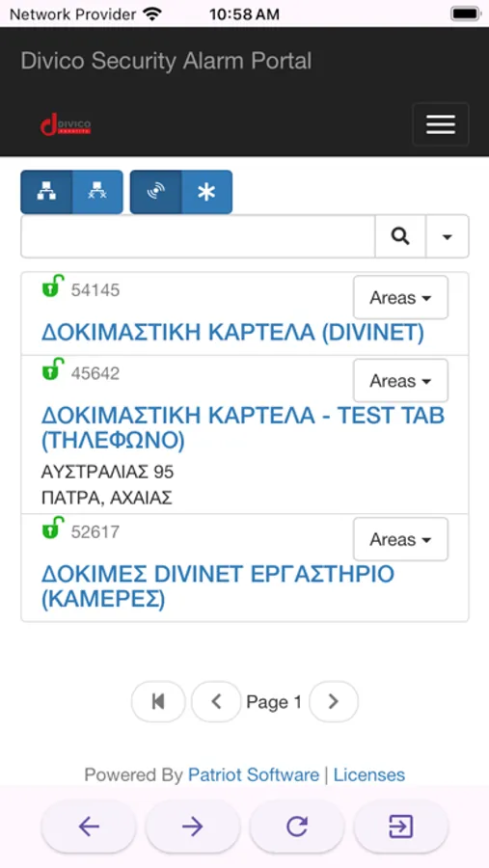Open Areas dropdown for client 52617

click(400, 539)
